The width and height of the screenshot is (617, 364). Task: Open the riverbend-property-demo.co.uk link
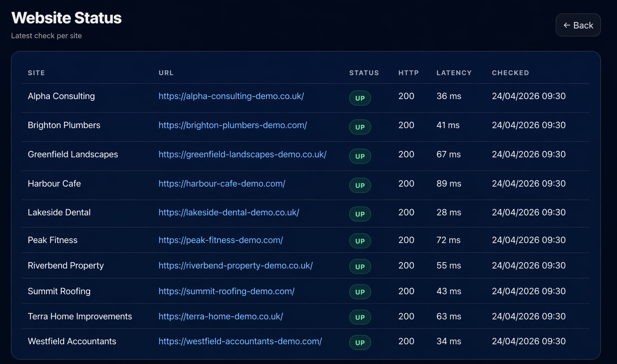[x=236, y=266]
